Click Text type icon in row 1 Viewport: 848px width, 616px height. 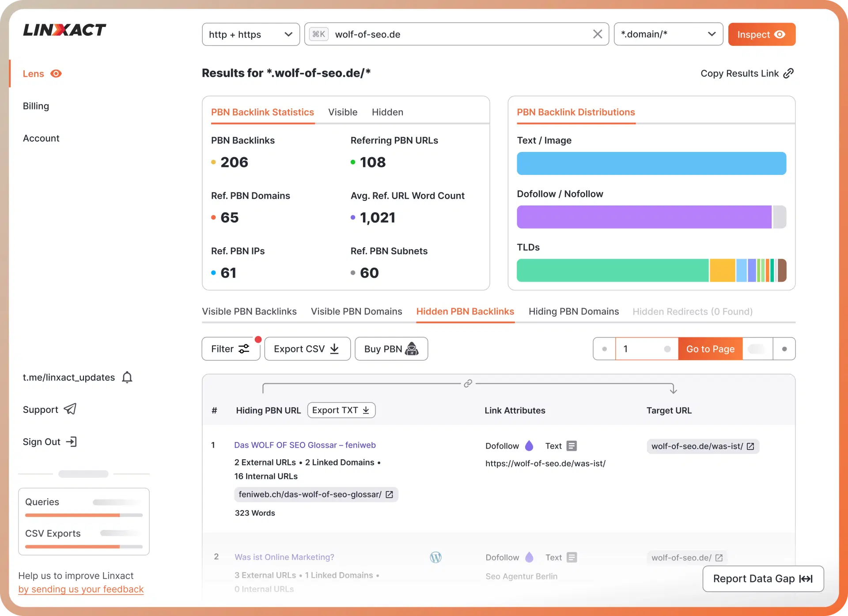[x=572, y=446]
